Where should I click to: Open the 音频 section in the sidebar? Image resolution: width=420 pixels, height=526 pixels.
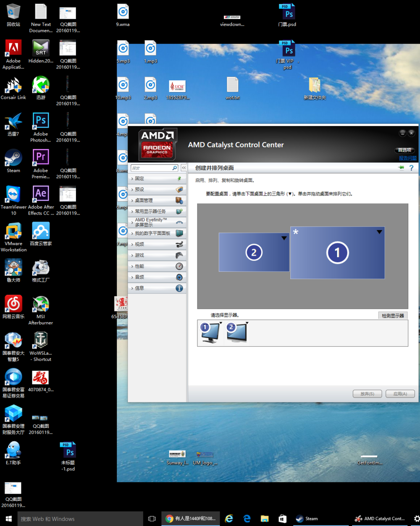157,277
